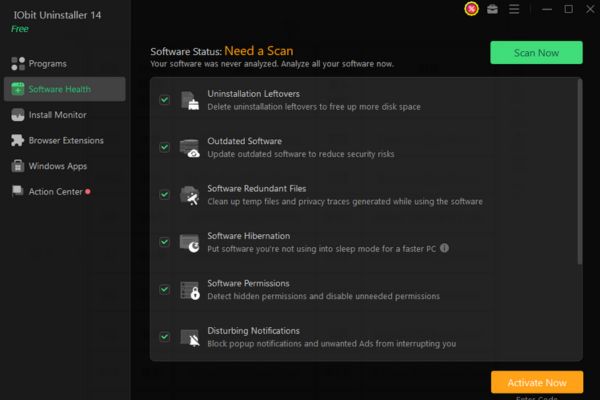600x400 pixels.
Task: Click the Disturbing Notifications icon
Action: tap(190, 337)
